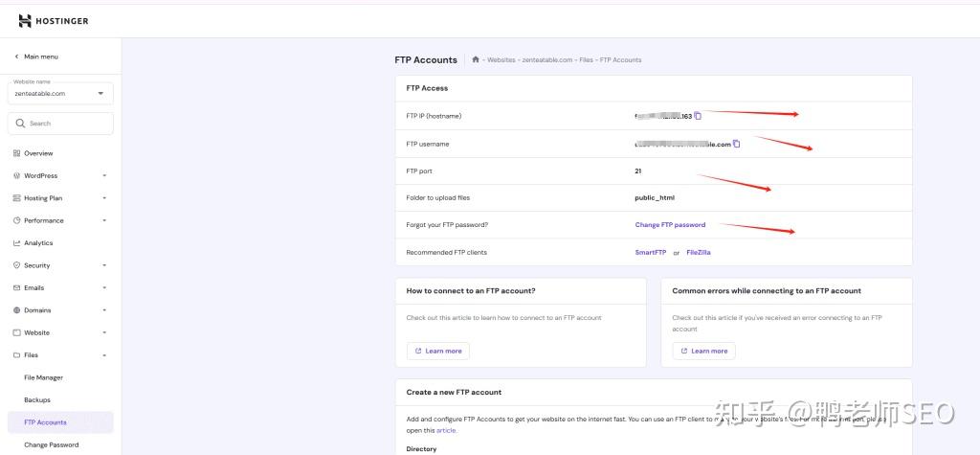Open Analytics from the sidebar
This screenshot has height=455, width=980.
click(x=38, y=243)
